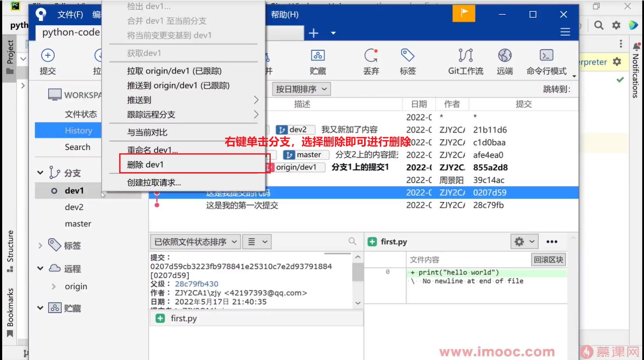
Task: Open the 贮藏 (Stash) tool icon
Action: [318, 61]
